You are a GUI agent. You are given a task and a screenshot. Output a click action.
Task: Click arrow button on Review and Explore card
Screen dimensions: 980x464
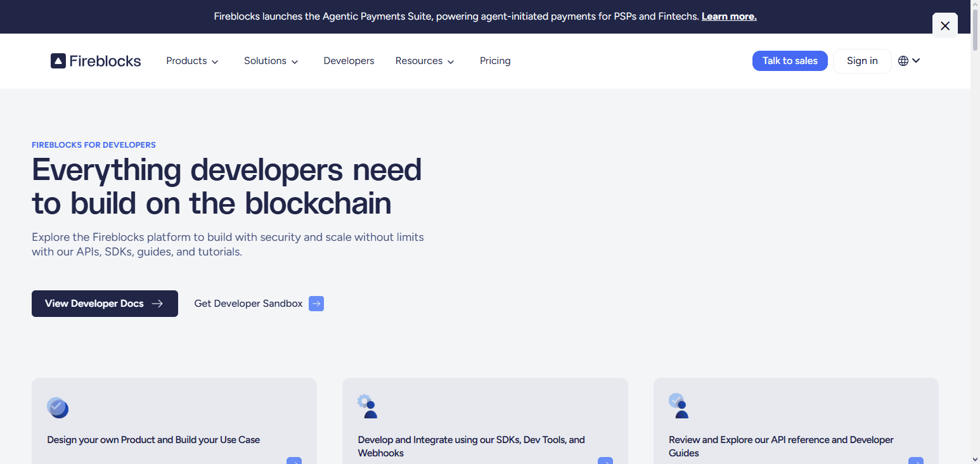(916, 461)
